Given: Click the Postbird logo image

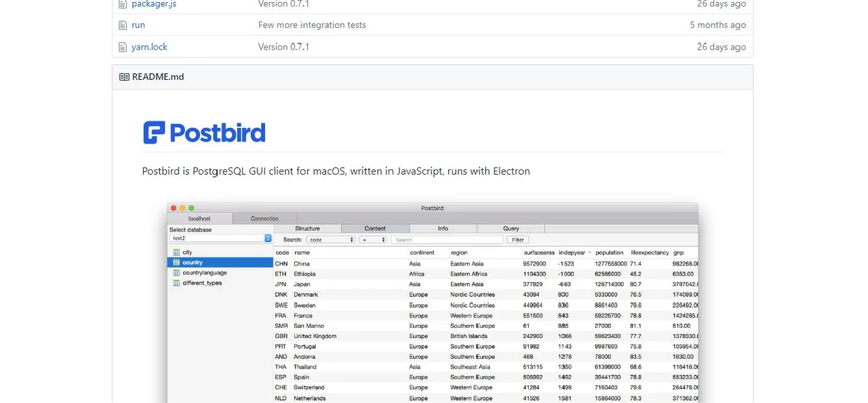Looking at the screenshot, I should pos(204,133).
